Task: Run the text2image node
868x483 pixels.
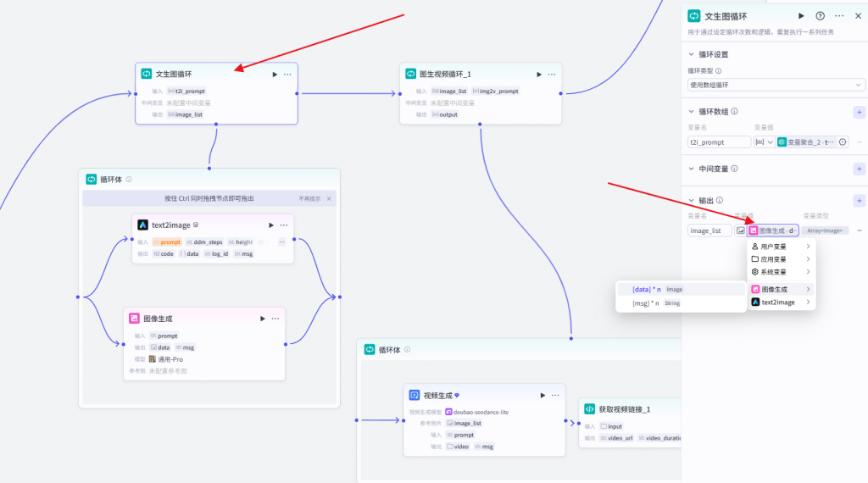Action: pos(270,225)
